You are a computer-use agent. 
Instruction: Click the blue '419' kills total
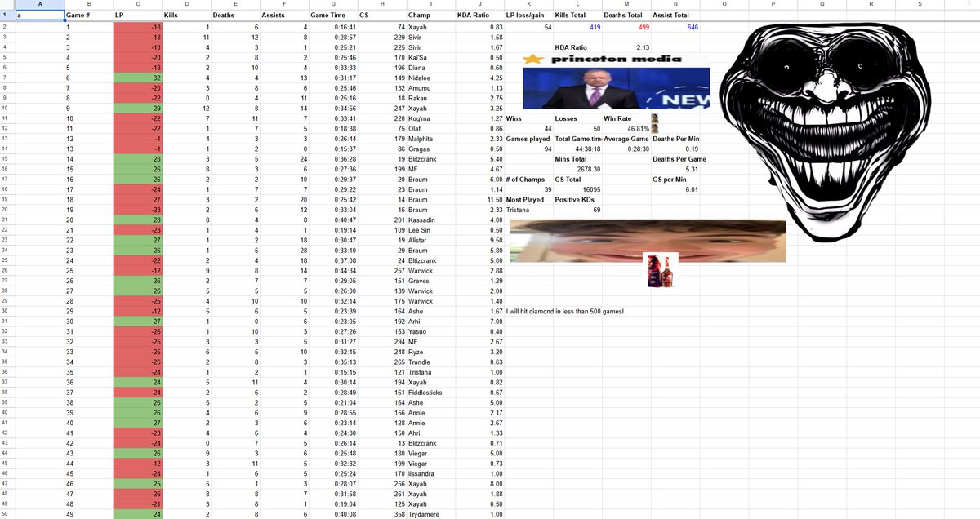577,27
